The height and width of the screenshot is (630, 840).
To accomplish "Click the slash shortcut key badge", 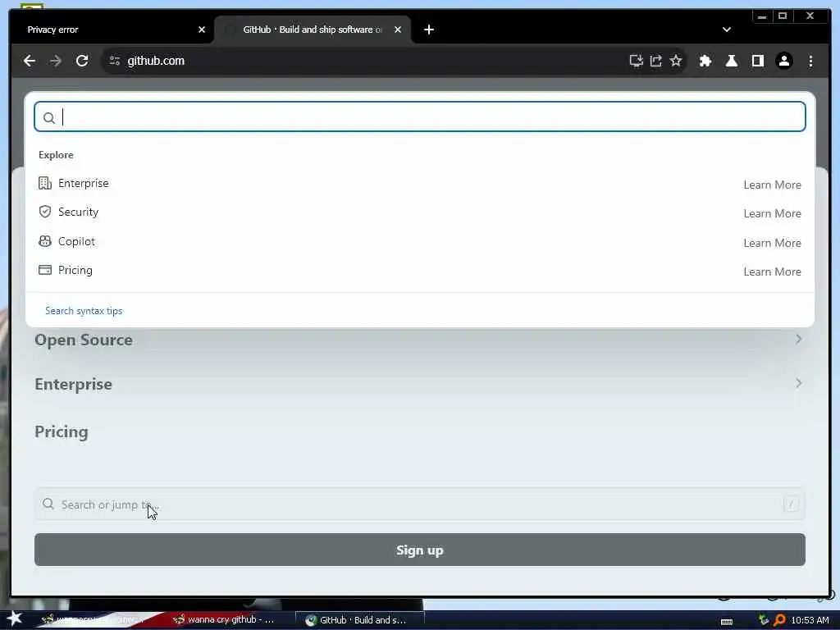I will click(x=792, y=504).
